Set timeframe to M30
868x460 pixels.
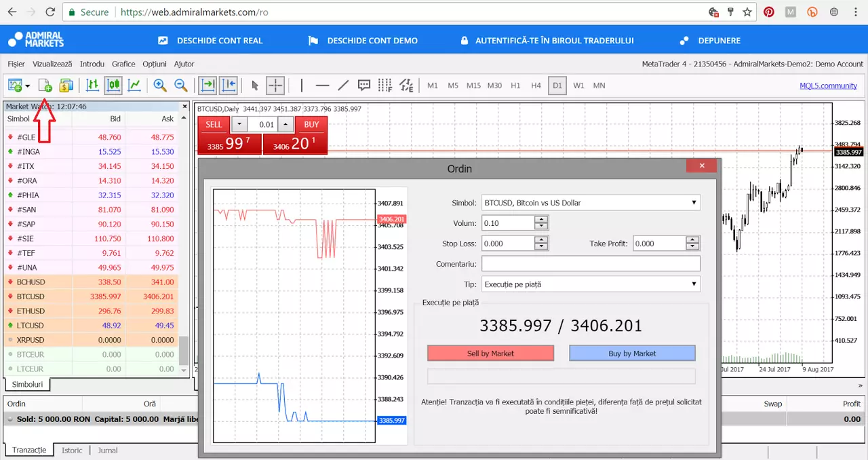tap(494, 85)
